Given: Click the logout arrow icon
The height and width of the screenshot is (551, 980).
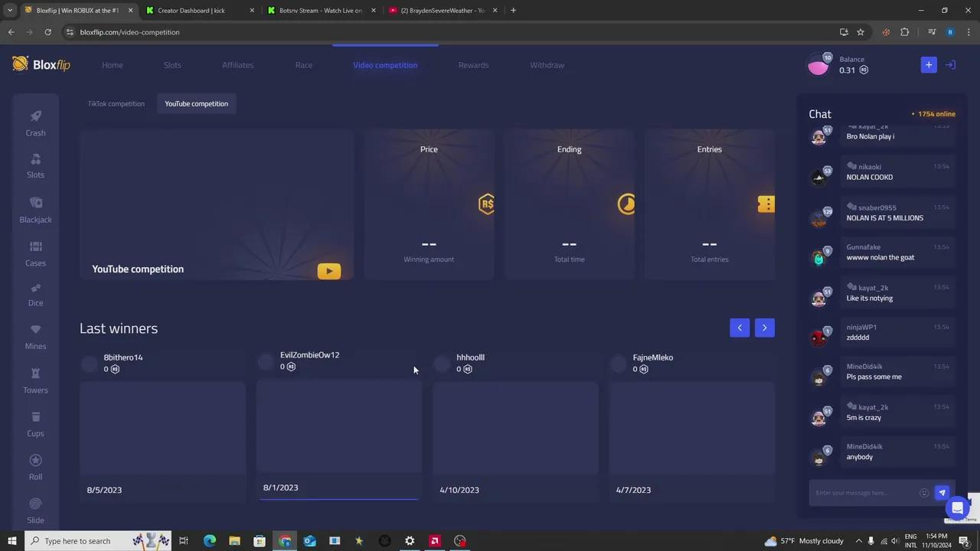Looking at the screenshot, I should click(950, 65).
